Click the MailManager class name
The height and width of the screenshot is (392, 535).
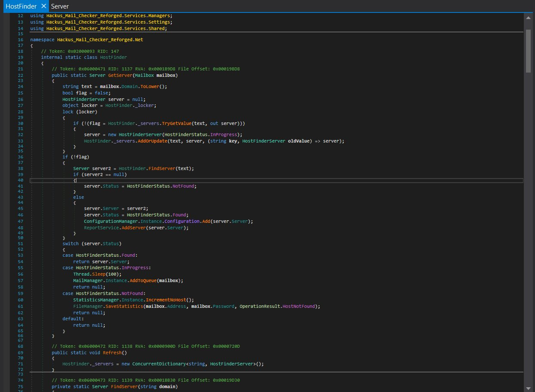tap(88, 280)
